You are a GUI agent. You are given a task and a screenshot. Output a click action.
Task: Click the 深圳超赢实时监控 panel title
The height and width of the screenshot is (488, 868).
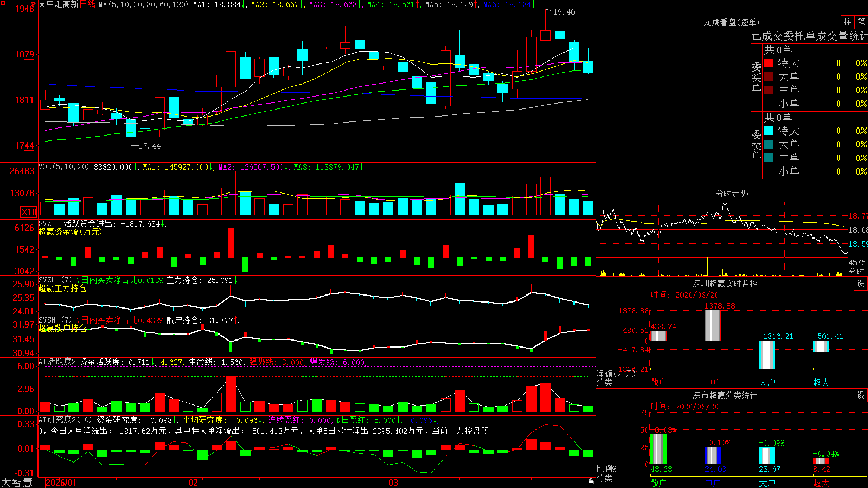[x=725, y=284]
